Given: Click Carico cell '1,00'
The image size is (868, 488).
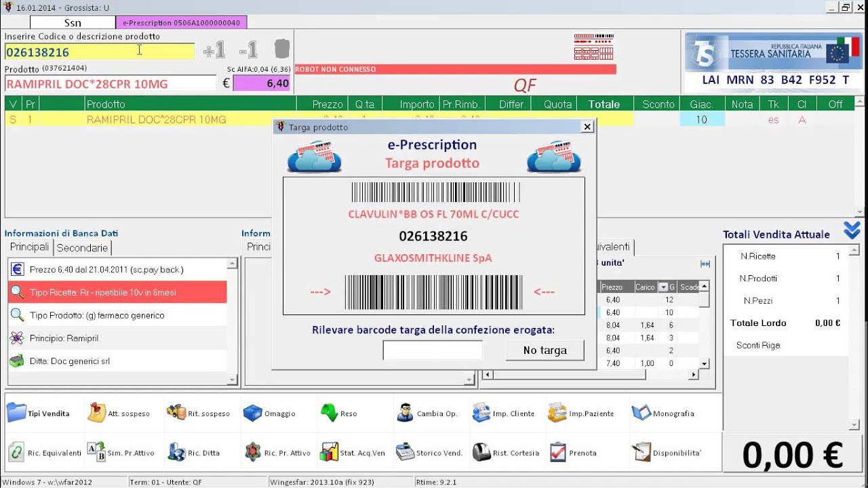Looking at the screenshot, I should pos(646,363).
